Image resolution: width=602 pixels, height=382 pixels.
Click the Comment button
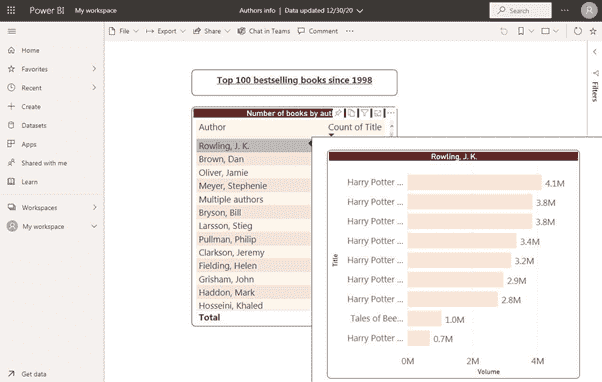pyautogui.click(x=318, y=31)
